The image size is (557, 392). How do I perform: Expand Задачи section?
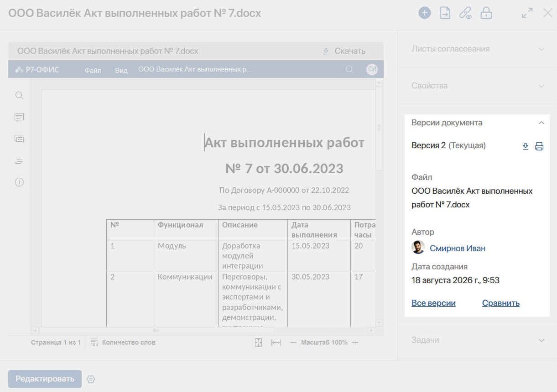point(478,340)
